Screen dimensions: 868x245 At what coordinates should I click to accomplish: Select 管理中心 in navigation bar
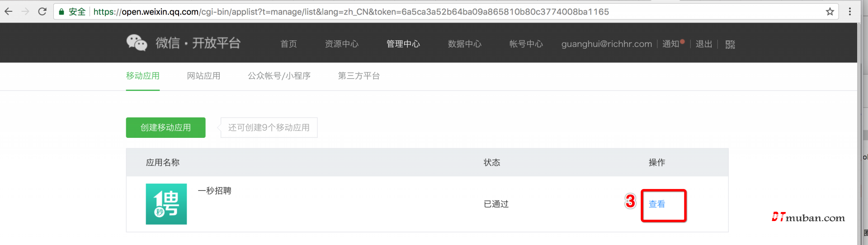point(403,44)
